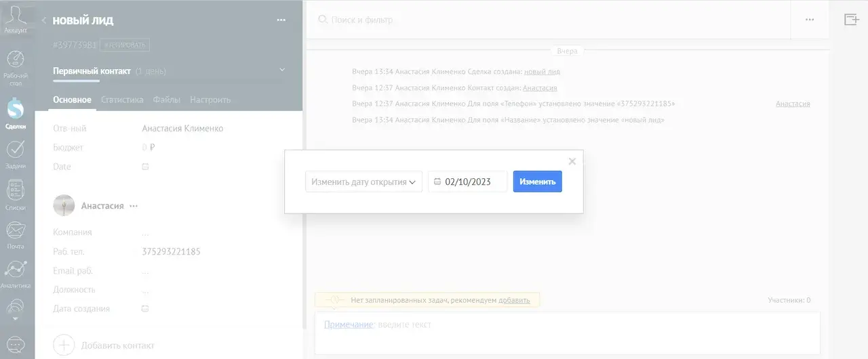868x359 pixels.
Task: Open the Задачи checkmark icon
Action: (x=15, y=149)
